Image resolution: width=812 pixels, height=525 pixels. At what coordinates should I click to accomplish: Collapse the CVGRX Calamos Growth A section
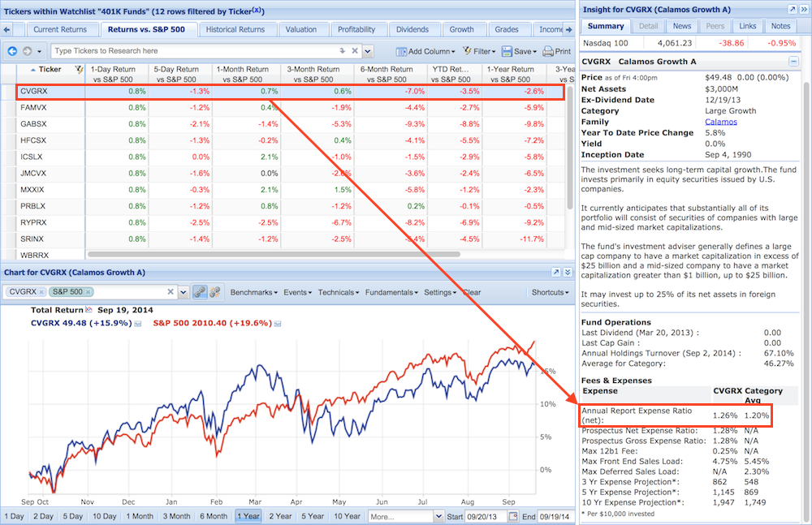[x=793, y=62]
